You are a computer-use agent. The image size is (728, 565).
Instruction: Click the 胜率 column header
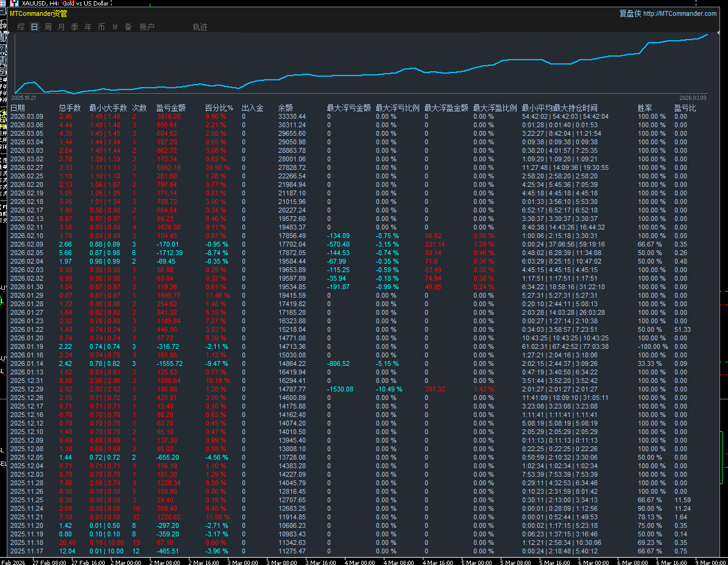click(645, 108)
